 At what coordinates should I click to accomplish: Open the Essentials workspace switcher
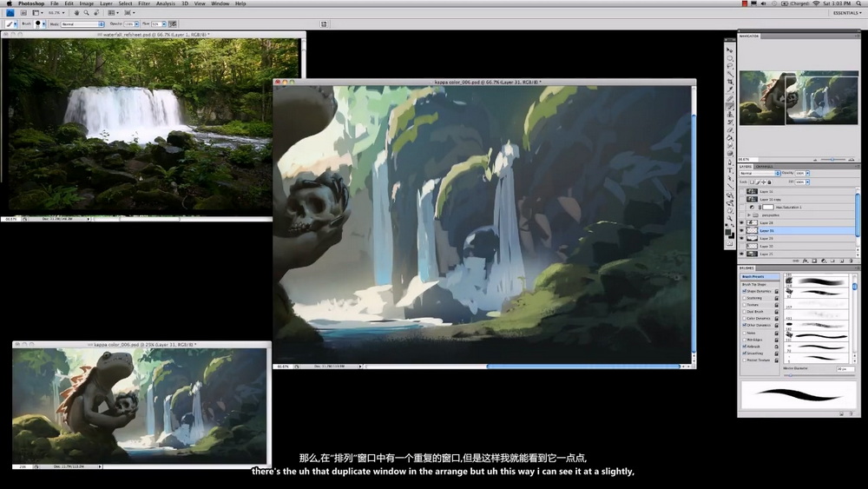[x=847, y=13]
